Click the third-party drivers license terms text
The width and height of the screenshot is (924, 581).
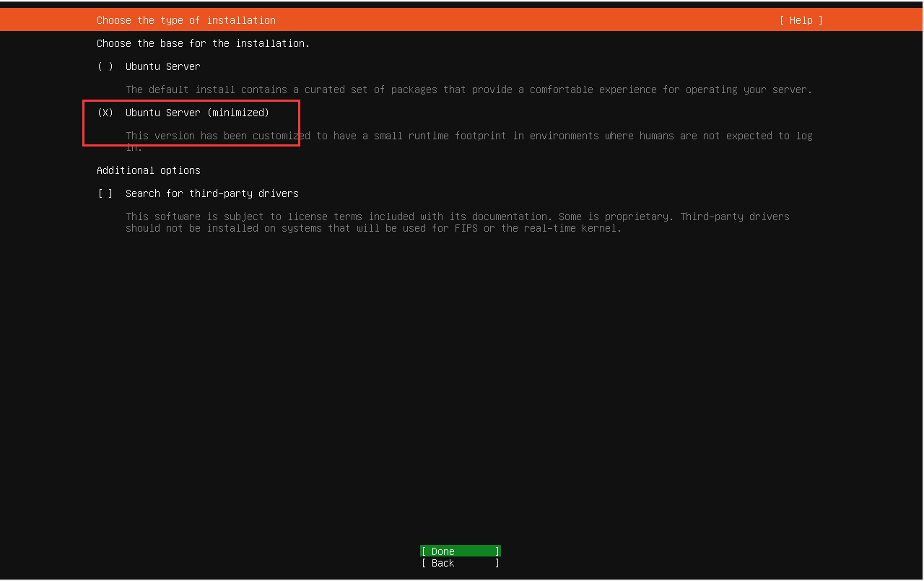[x=458, y=222]
